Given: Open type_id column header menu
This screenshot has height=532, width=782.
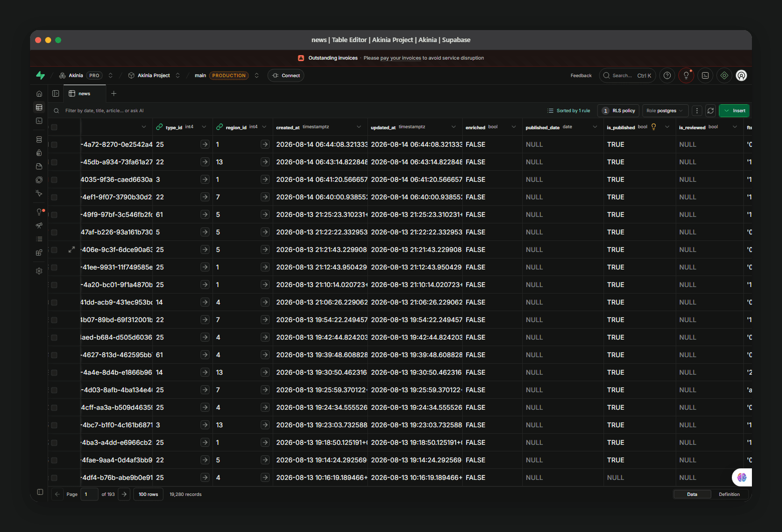Looking at the screenshot, I should tap(204, 127).
